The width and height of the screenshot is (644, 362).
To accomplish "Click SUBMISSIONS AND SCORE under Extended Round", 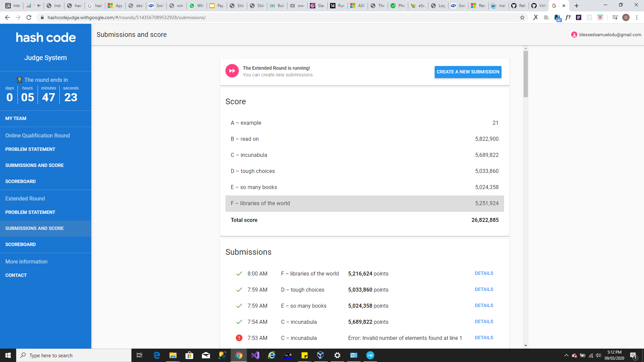I will point(35,228).
